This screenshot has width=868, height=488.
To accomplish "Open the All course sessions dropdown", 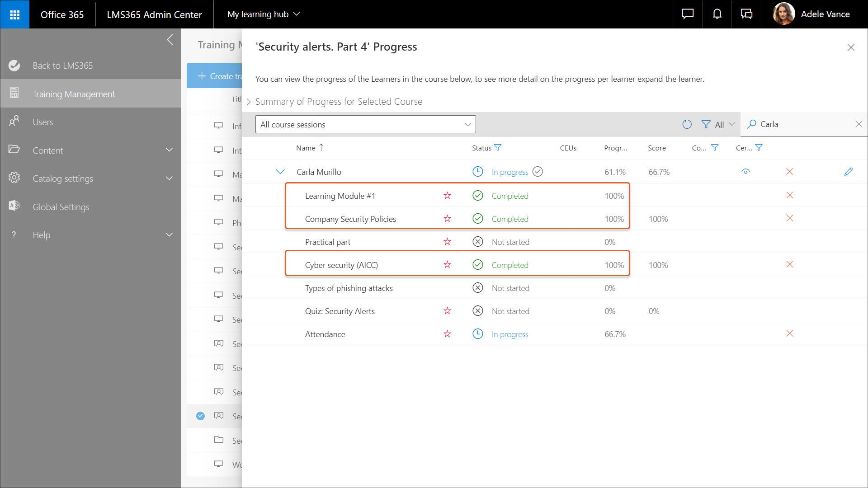I will (365, 124).
